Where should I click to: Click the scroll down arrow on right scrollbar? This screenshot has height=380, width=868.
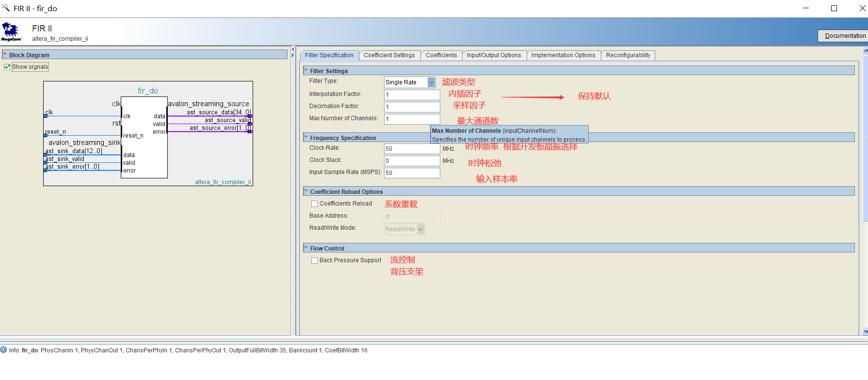point(866,332)
